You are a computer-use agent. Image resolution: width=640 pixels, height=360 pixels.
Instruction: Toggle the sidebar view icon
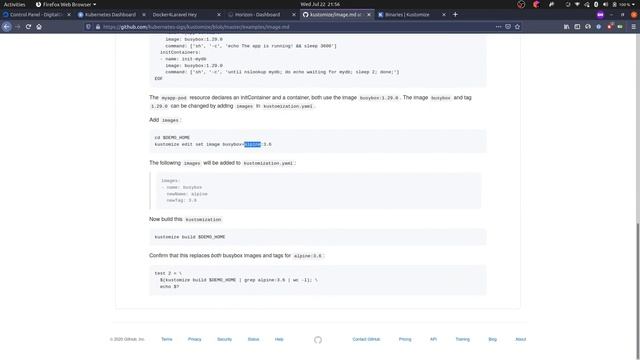577,27
